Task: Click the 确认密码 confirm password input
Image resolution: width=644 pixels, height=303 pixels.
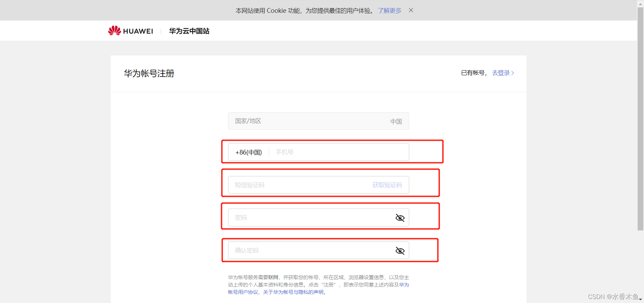Action: (302, 250)
